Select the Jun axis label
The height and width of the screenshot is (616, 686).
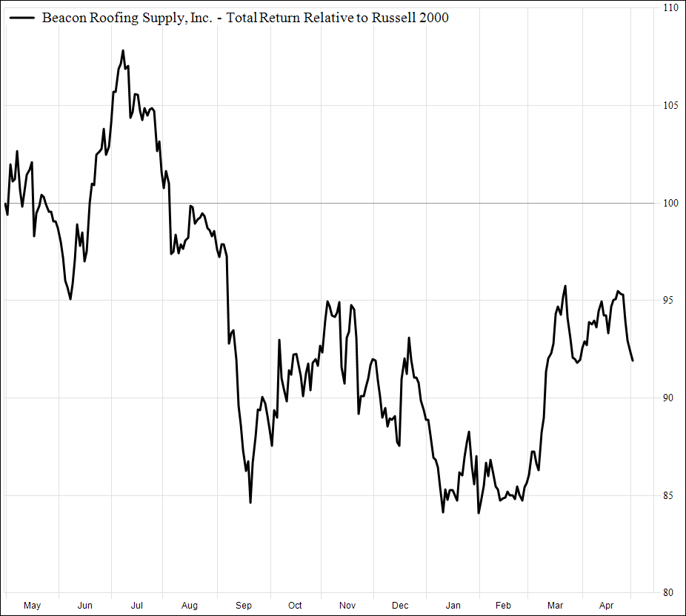[84, 605]
